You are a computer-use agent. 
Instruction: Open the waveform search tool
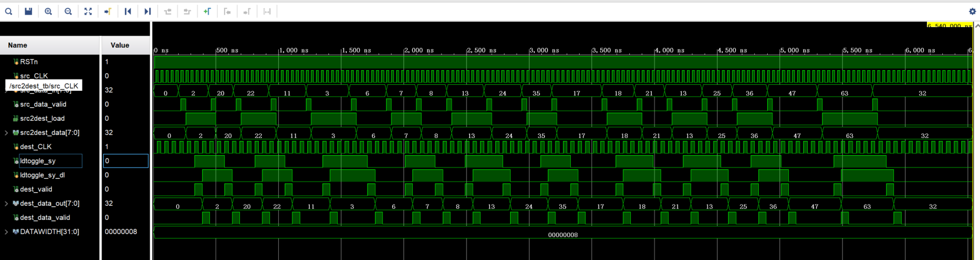(8, 11)
